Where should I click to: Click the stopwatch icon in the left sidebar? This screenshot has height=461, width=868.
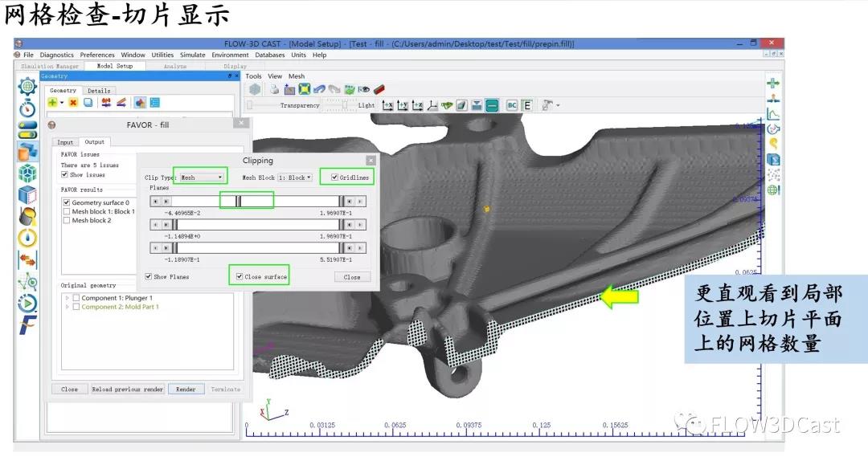28,107
